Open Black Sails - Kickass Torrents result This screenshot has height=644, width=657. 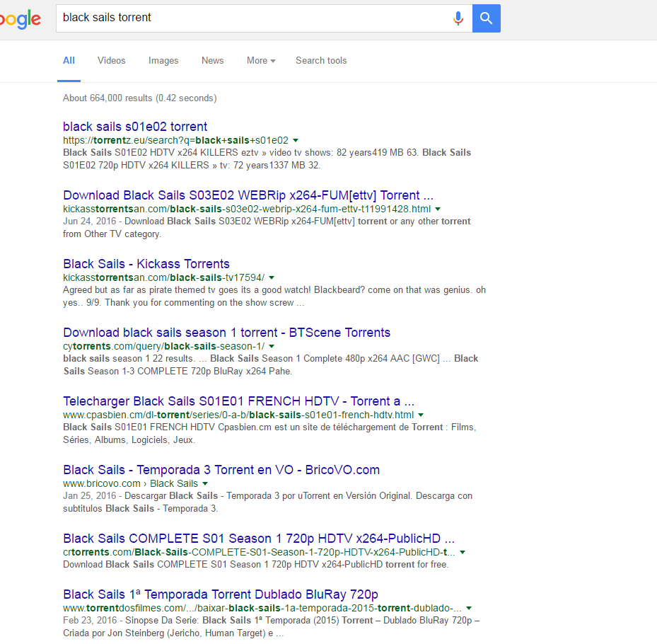click(x=146, y=264)
